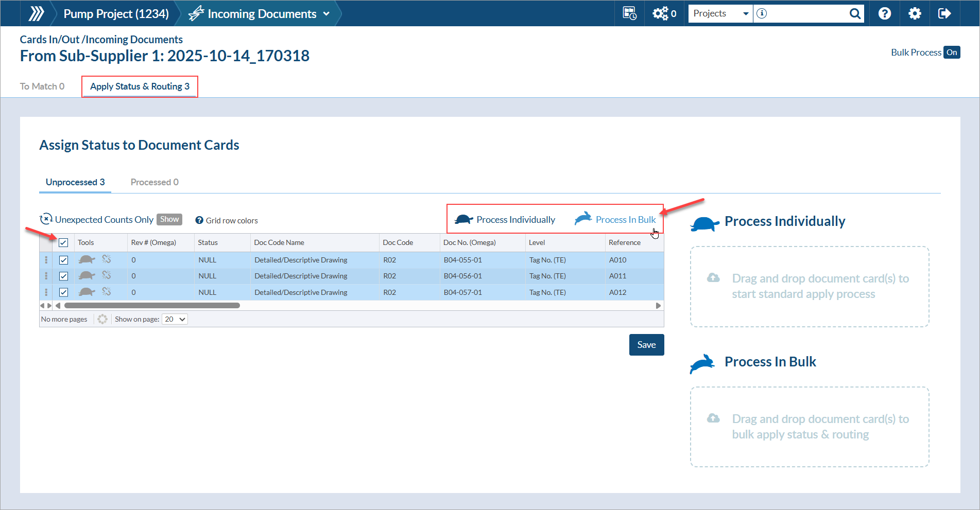Click the Unexpected Counts Only circular icon
The width and height of the screenshot is (980, 510).
tap(46, 219)
